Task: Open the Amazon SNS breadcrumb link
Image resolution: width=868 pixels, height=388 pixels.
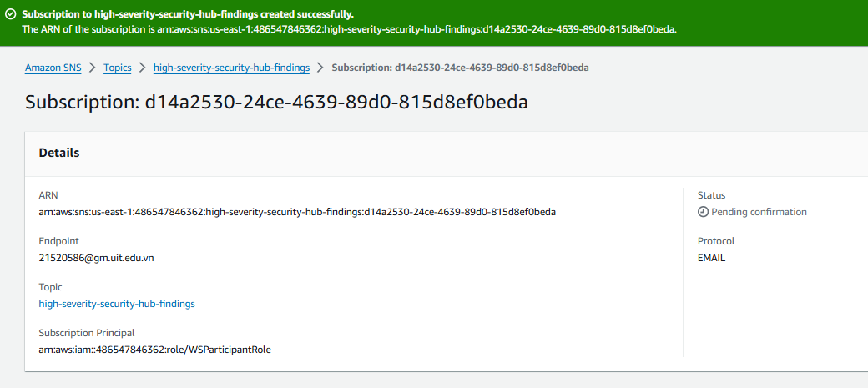Action: (x=53, y=68)
